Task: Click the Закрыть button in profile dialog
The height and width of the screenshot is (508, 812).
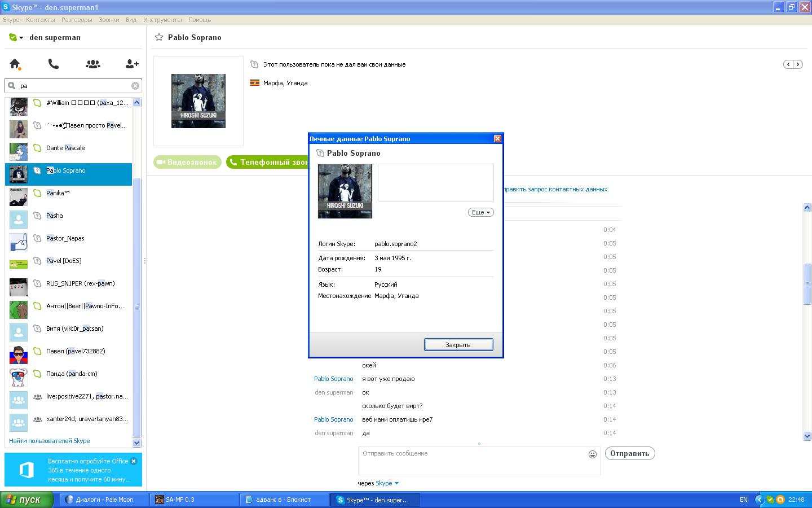Action: click(x=458, y=344)
